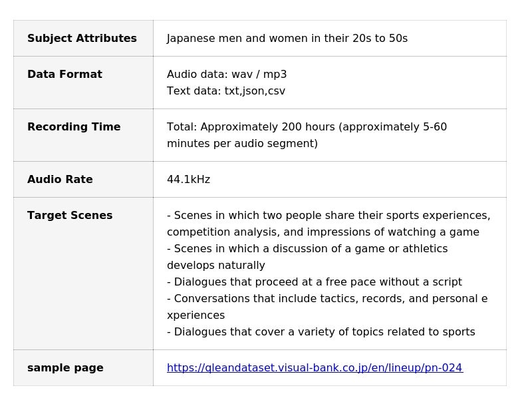Image resolution: width=532 pixels, height=406 pixels.
Task: Click the Subject Attributes row header
Action: coord(82,39)
